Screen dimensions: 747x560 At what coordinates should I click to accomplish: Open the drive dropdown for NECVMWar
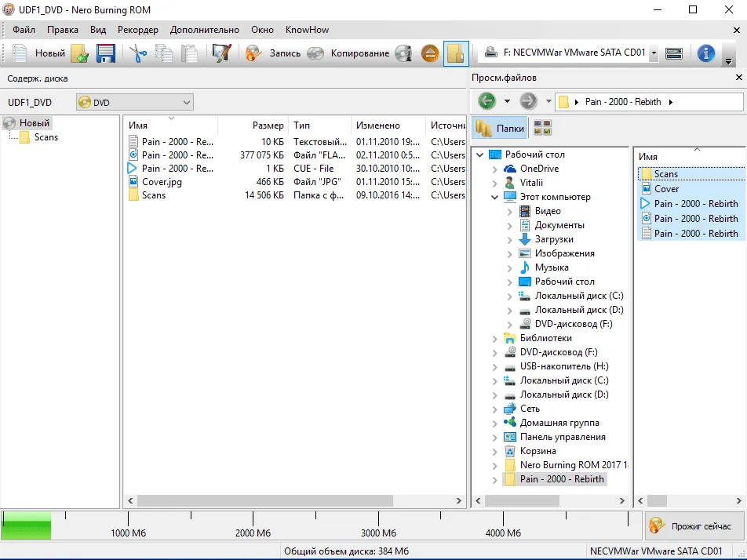point(654,53)
